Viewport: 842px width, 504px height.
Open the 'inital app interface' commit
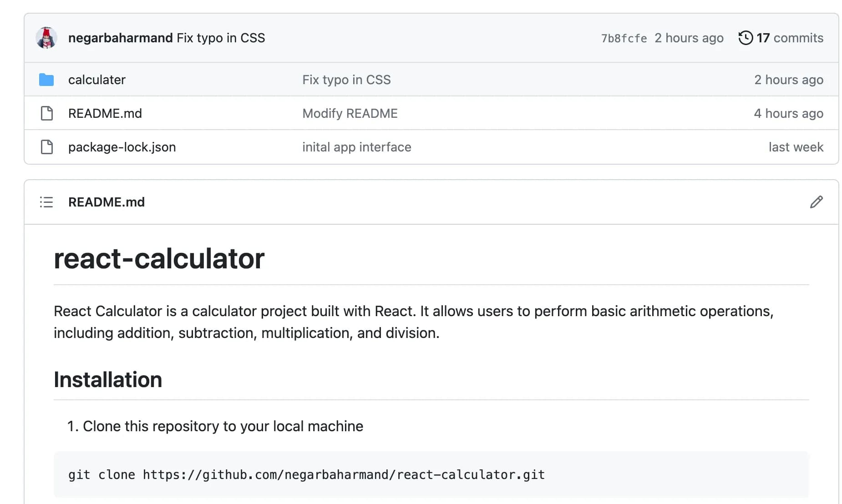coord(357,146)
